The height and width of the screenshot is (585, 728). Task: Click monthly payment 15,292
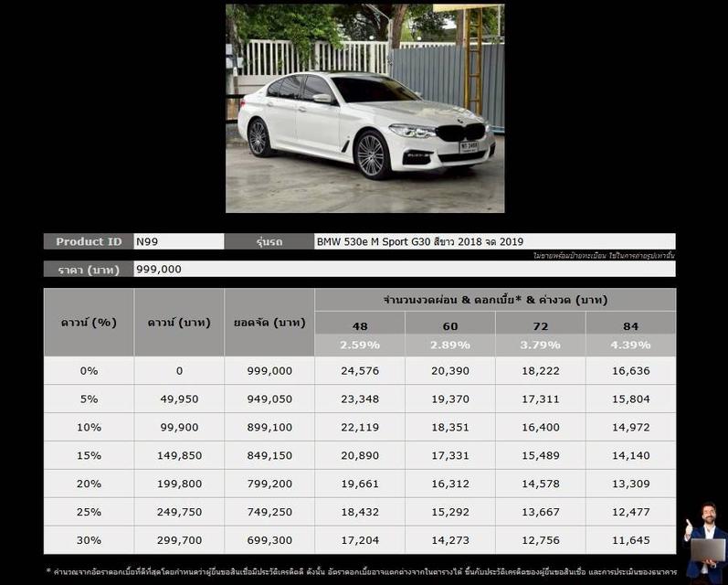[x=450, y=512]
